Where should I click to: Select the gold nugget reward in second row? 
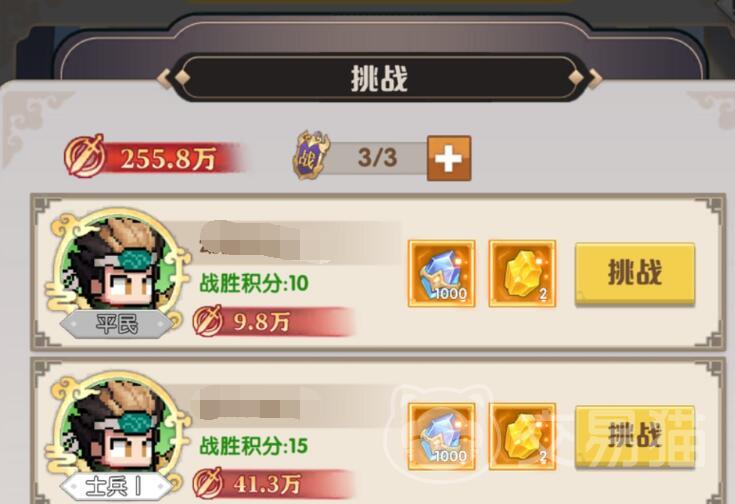point(522,436)
